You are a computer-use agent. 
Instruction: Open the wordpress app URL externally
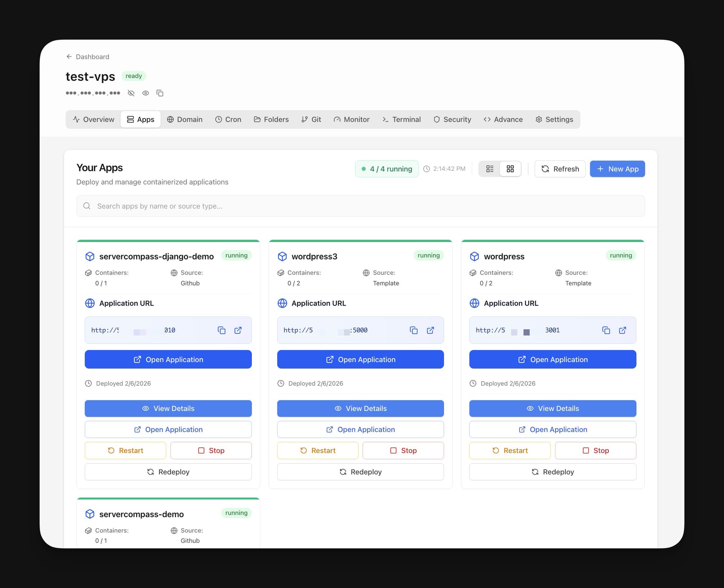[623, 330]
